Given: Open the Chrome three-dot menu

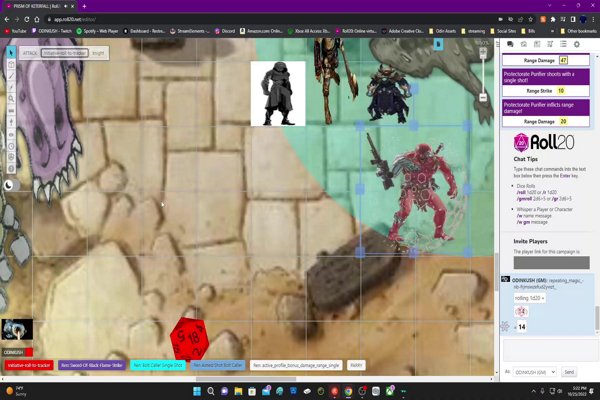Looking at the screenshot, I should point(593,19).
